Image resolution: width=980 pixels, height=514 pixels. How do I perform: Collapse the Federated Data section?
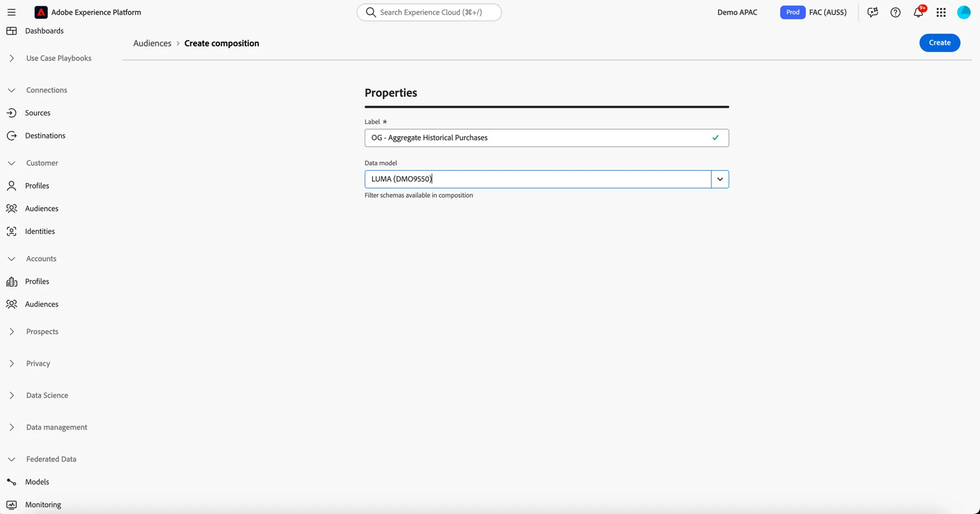[11, 459]
